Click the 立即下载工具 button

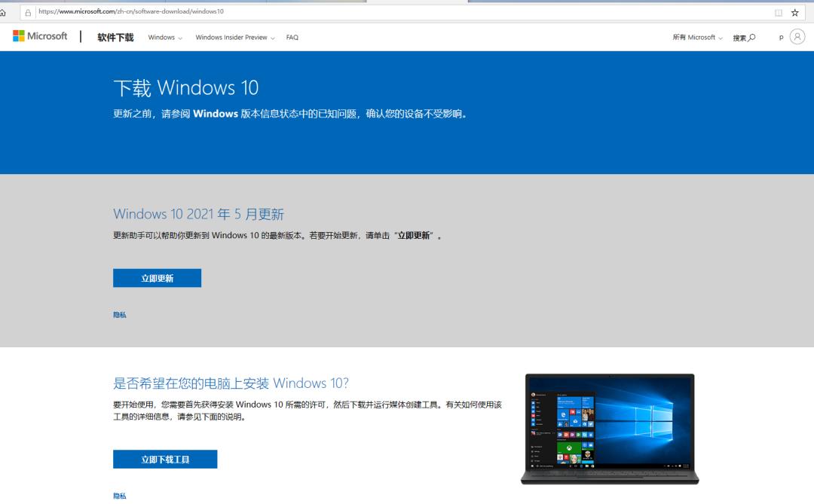[x=165, y=459]
